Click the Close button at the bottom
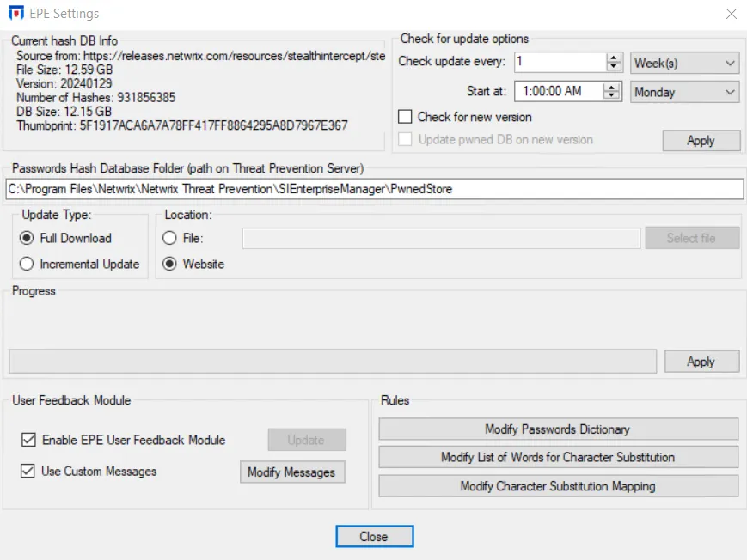747x560 pixels. click(x=375, y=537)
